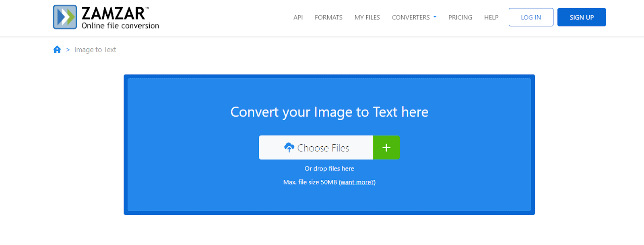The height and width of the screenshot is (245, 644).
Task: Visit the PRICING page
Action: coord(460,17)
